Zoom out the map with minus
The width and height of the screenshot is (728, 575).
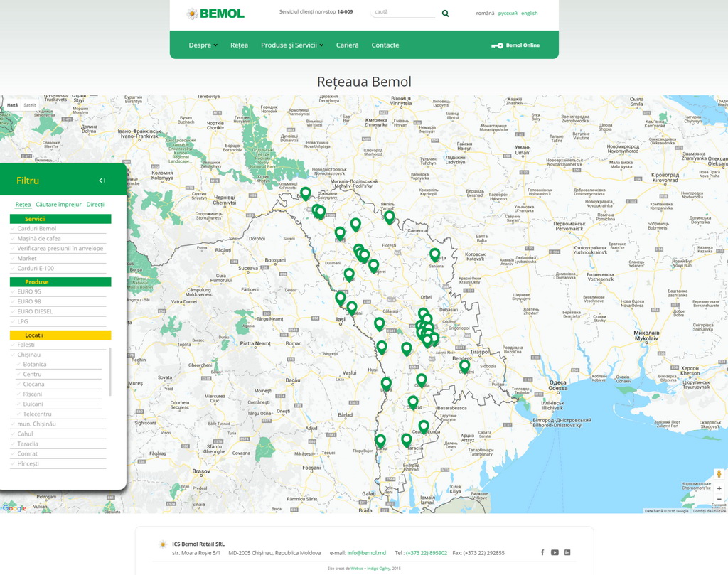[719, 500]
